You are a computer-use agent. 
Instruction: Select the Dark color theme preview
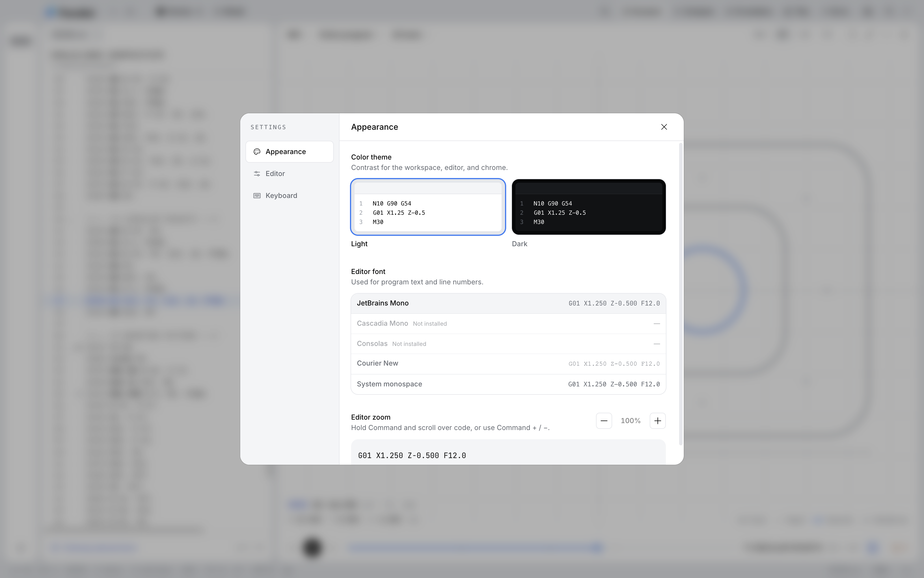click(589, 207)
